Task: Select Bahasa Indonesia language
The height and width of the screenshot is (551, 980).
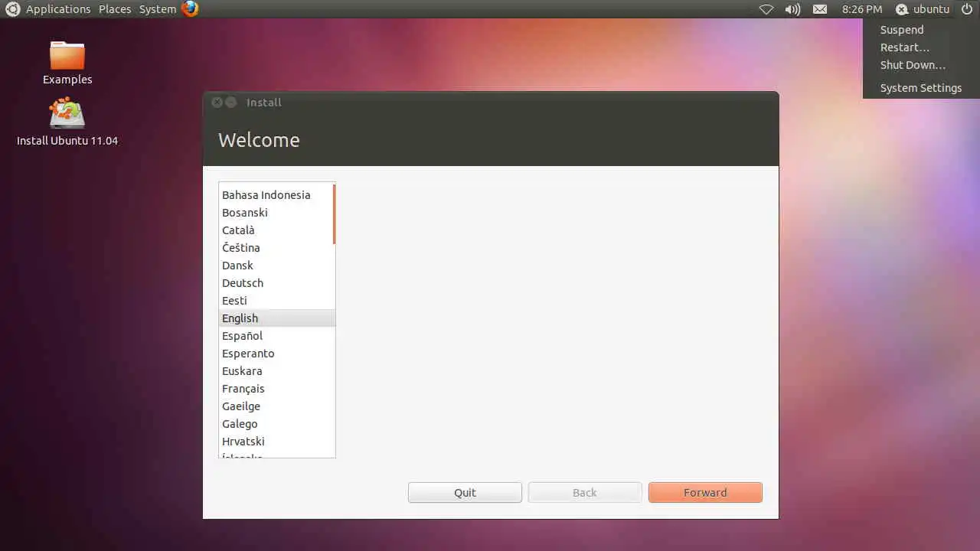Action: (276, 195)
